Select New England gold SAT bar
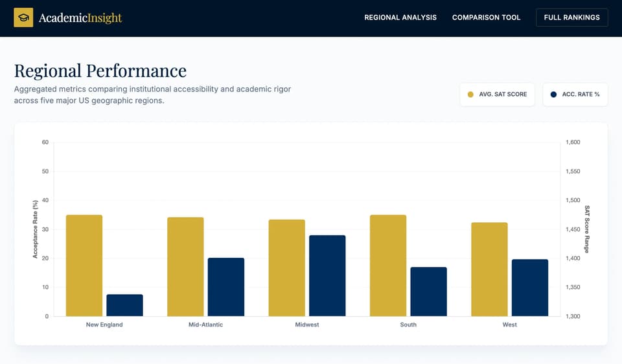Image resolution: width=622 pixels, height=364 pixels. (x=84, y=266)
